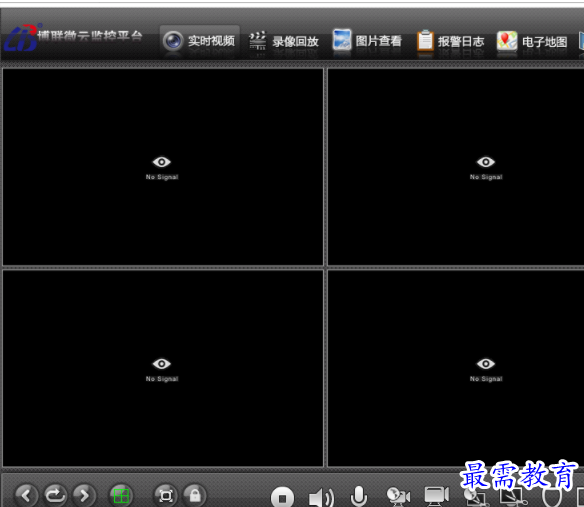Open the 电子地图 electronic map tab
Viewport: 584px width, 507px height.
(532, 41)
